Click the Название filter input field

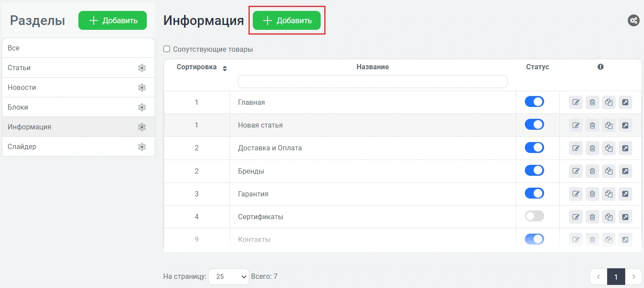point(372,82)
